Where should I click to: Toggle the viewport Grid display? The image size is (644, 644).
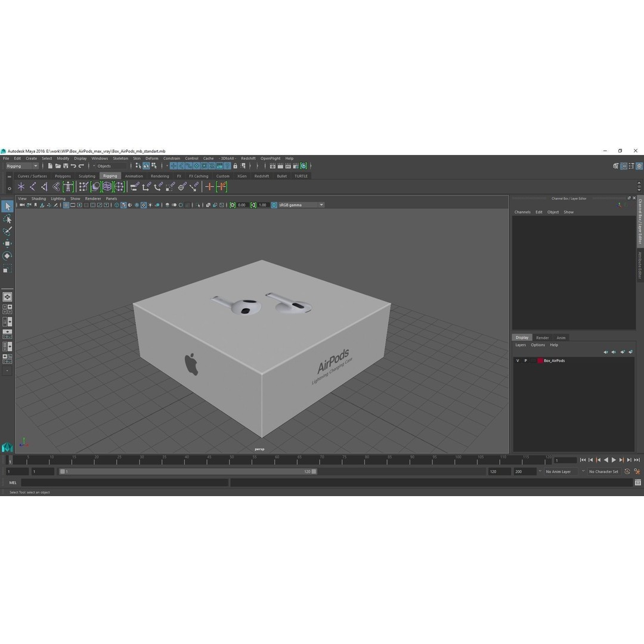(x=66, y=205)
